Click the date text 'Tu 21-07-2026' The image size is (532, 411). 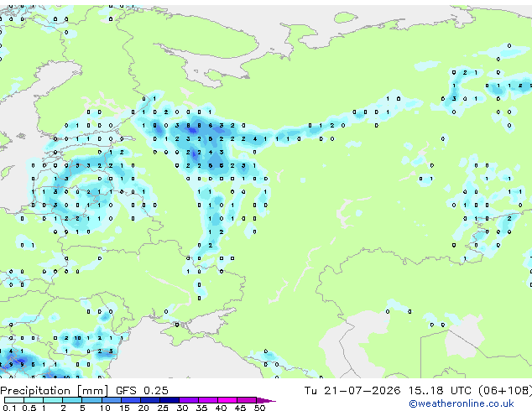[x=352, y=390]
